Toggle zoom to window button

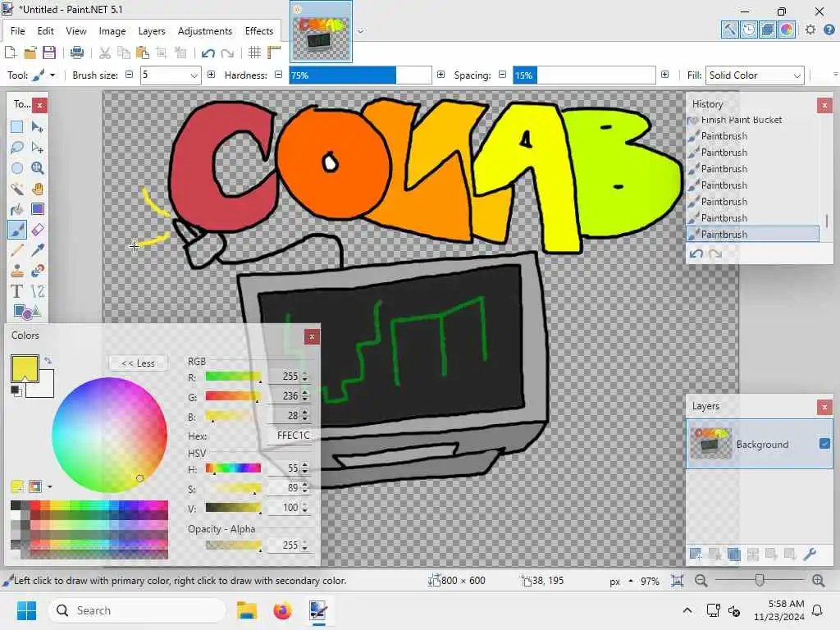[x=677, y=581]
